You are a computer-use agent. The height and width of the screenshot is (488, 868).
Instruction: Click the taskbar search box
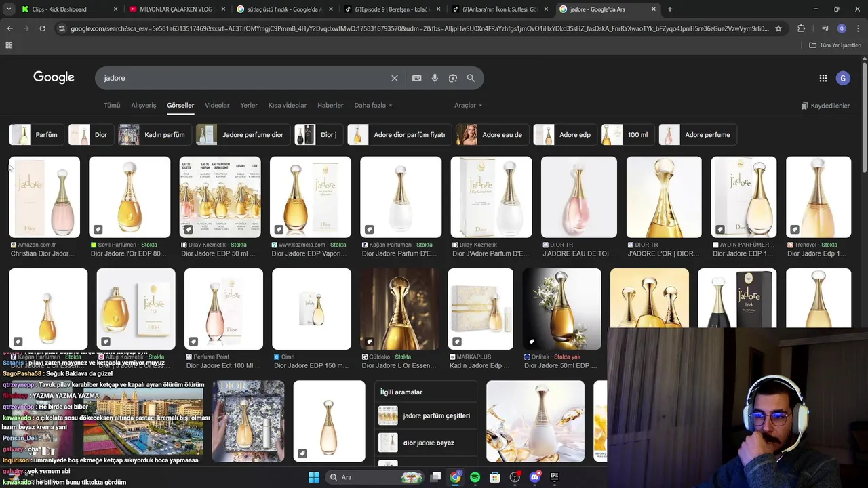click(375, 477)
